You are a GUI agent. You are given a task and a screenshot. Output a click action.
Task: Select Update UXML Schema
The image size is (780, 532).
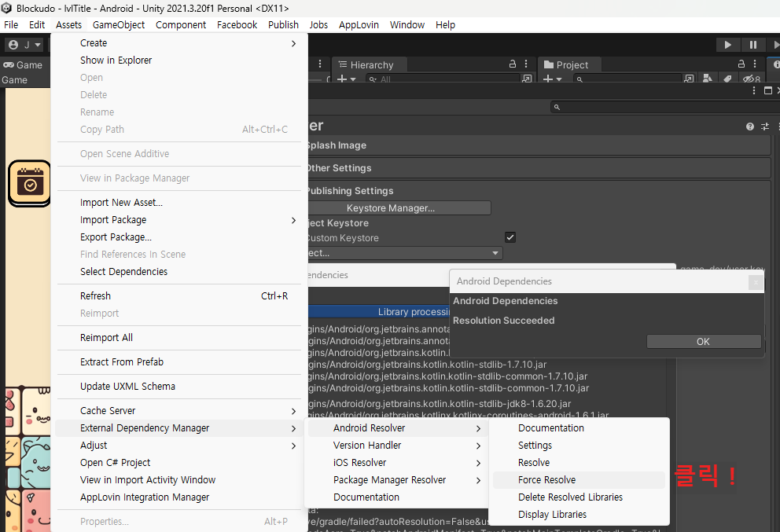pos(179,387)
